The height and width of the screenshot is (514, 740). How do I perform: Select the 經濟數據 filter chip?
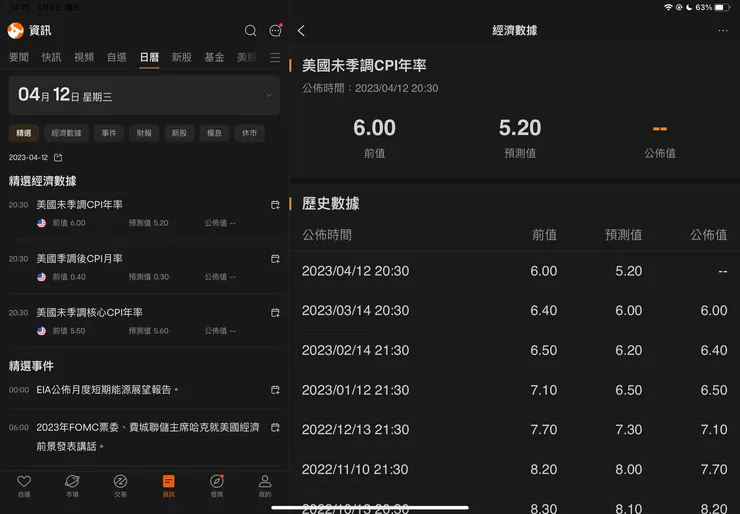click(67, 133)
